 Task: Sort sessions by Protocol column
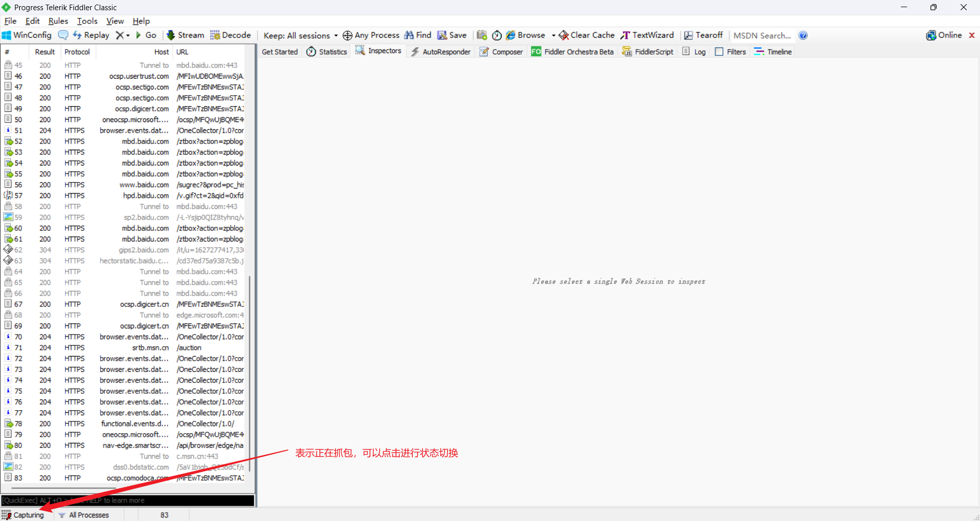77,52
